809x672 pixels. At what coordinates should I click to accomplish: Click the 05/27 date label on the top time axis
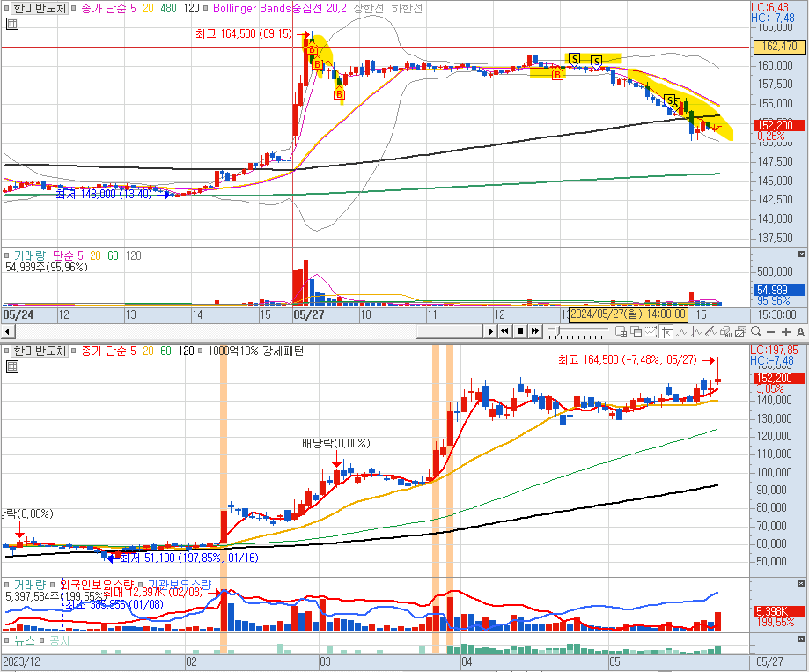point(308,314)
